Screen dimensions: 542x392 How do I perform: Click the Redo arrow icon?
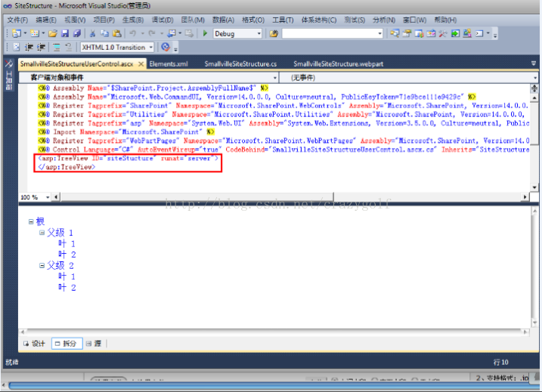(151, 33)
